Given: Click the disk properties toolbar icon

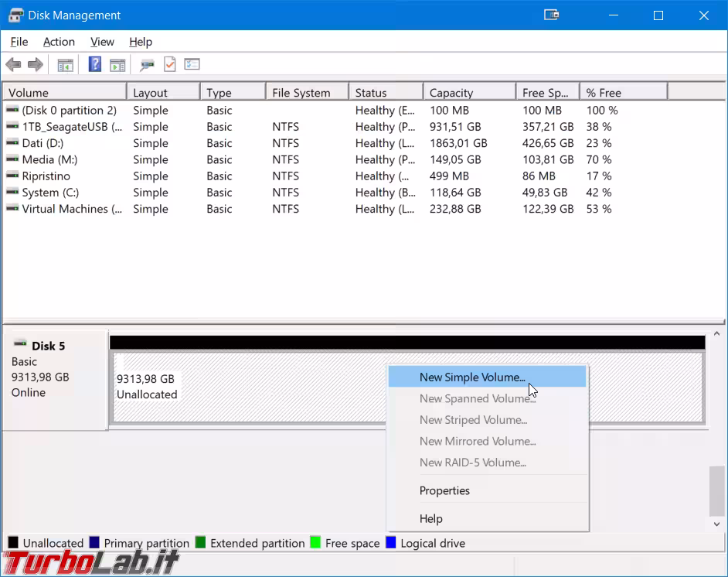Looking at the screenshot, I should coord(146,64).
